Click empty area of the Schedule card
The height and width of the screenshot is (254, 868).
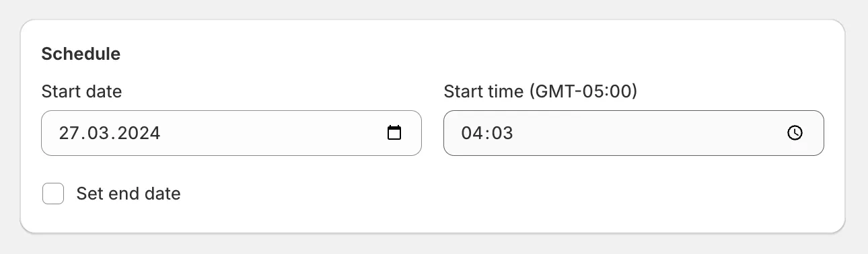511,195
